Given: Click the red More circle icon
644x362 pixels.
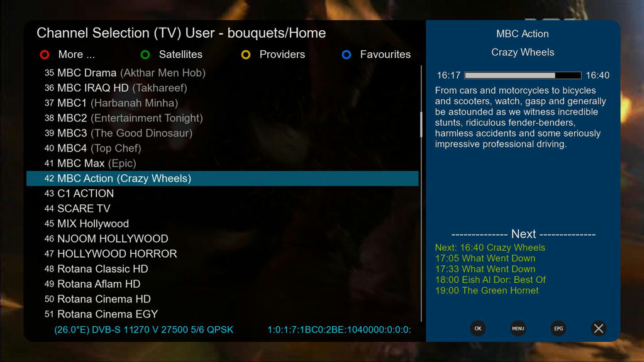Looking at the screenshot, I should (45, 55).
